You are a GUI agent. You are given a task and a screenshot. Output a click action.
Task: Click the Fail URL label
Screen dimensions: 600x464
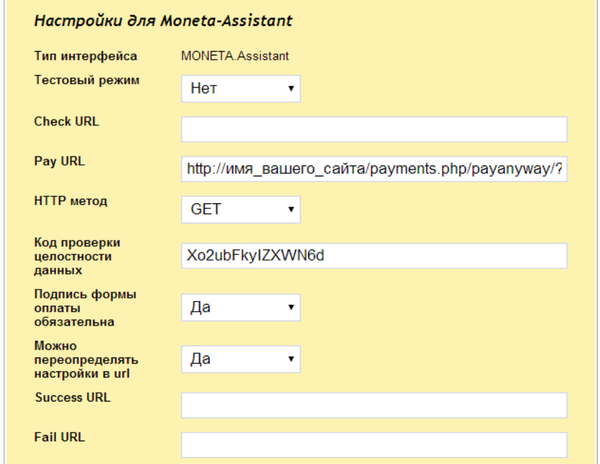tap(60, 437)
